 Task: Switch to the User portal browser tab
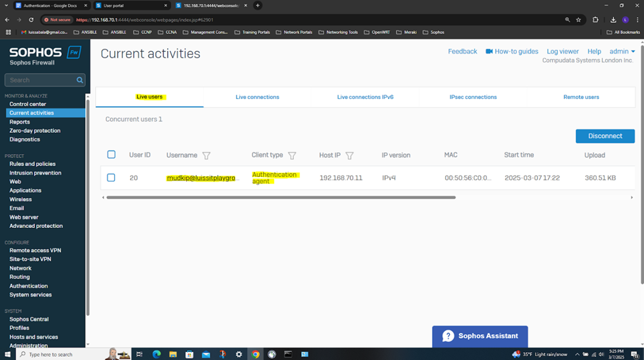[131, 5]
